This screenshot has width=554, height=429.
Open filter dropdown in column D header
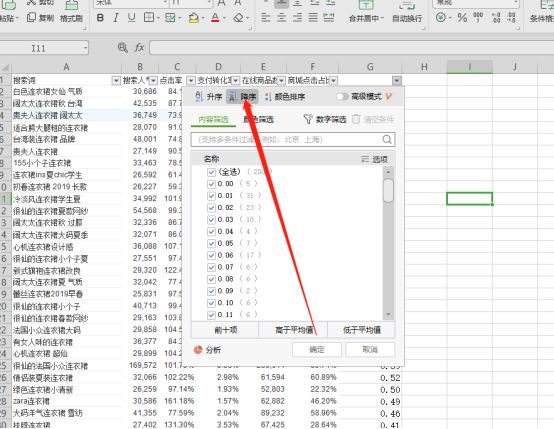click(235, 81)
